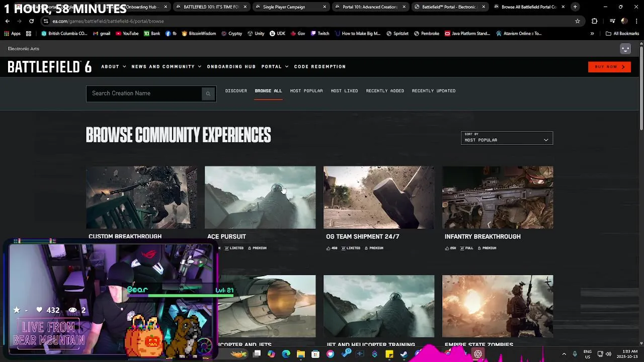This screenshot has height=362, width=644.
Task: Open the gmail bookmark
Action: point(102,34)
